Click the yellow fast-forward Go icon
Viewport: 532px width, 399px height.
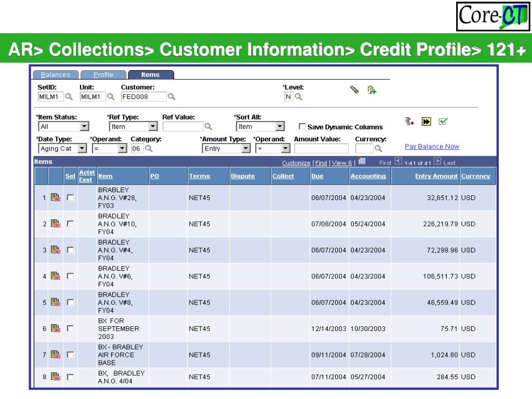pyautogui.click(x=427, y=122)
